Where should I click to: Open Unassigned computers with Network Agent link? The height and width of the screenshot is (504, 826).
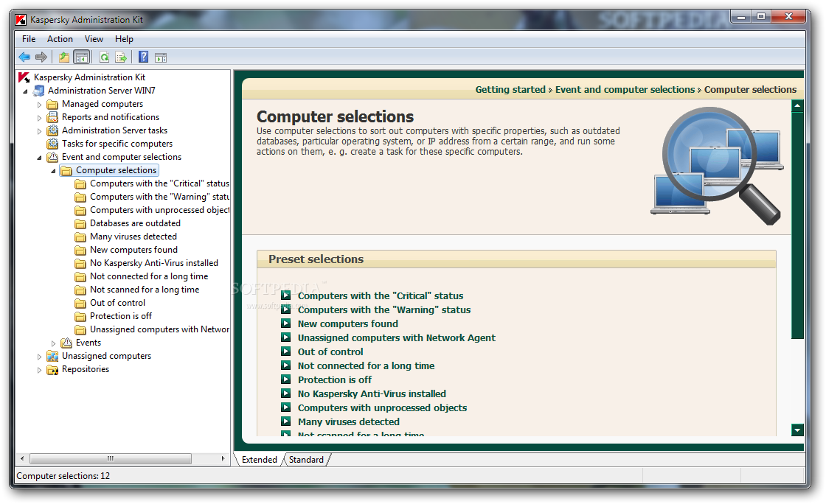pos(396,337)
